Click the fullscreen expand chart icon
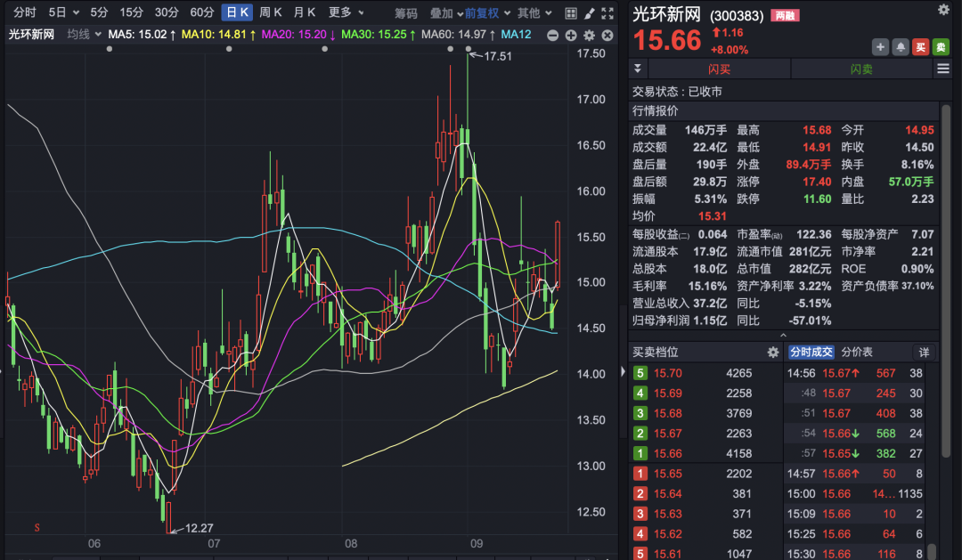962x560 pixels. point(607,13)
